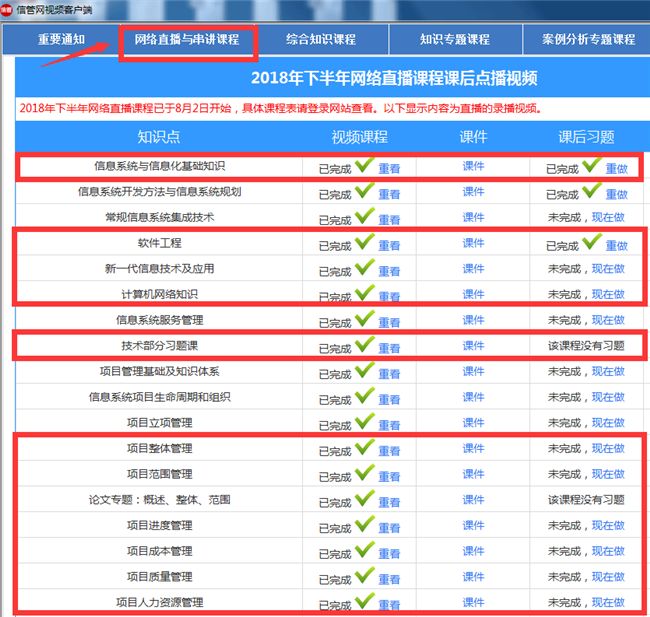Open the 重要通知 tab
This screenshot has width=650, height=617.
62,40
